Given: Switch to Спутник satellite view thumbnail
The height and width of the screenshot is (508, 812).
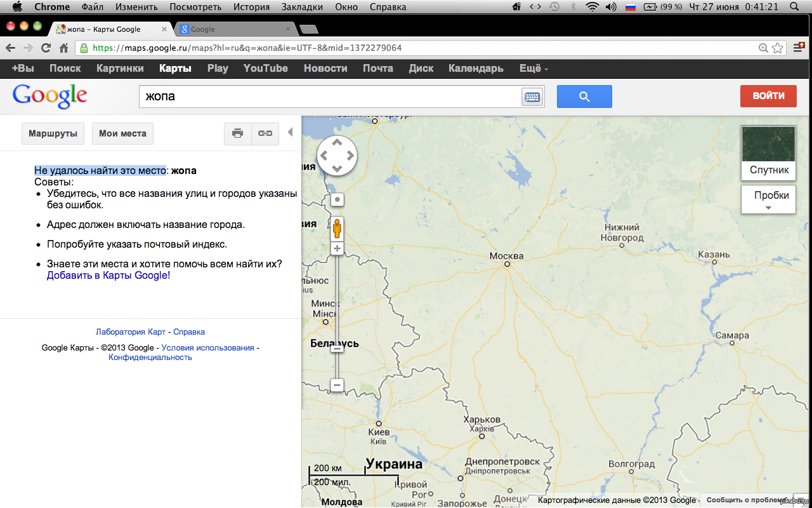Looking at the screenshot, I should 768,153.
